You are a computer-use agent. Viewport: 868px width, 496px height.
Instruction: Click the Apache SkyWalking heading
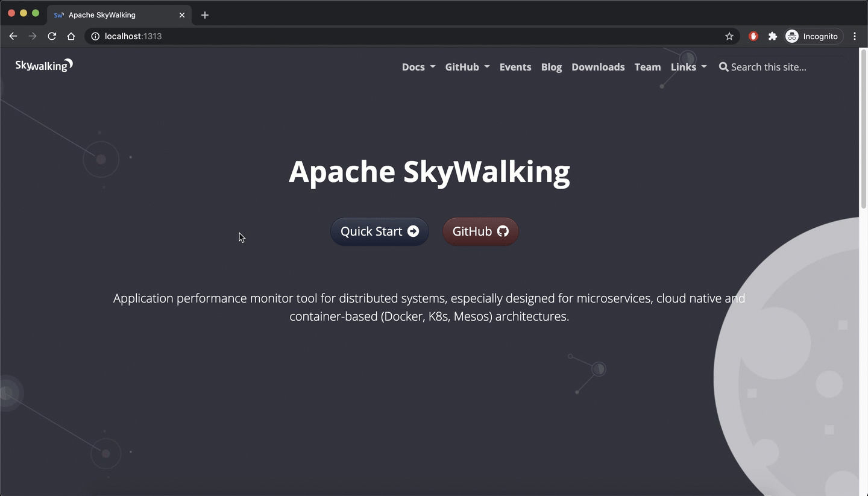pyautogui.click(x=429, y=172)
